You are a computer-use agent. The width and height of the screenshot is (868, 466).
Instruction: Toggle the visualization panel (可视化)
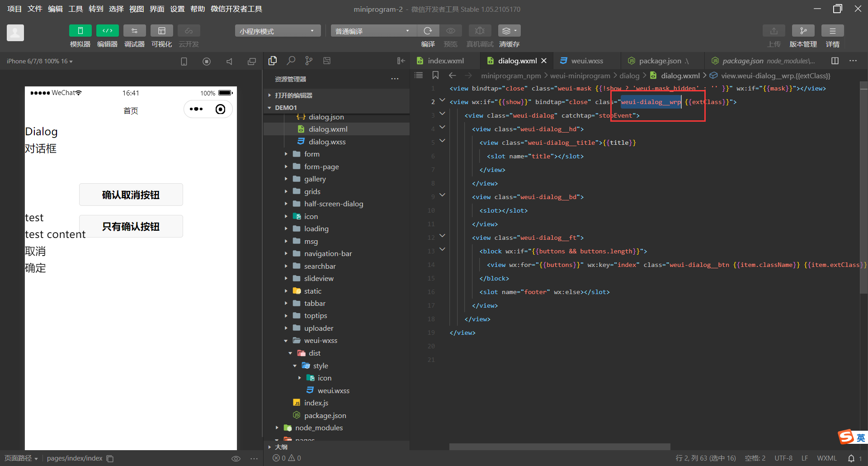(161, 31)
